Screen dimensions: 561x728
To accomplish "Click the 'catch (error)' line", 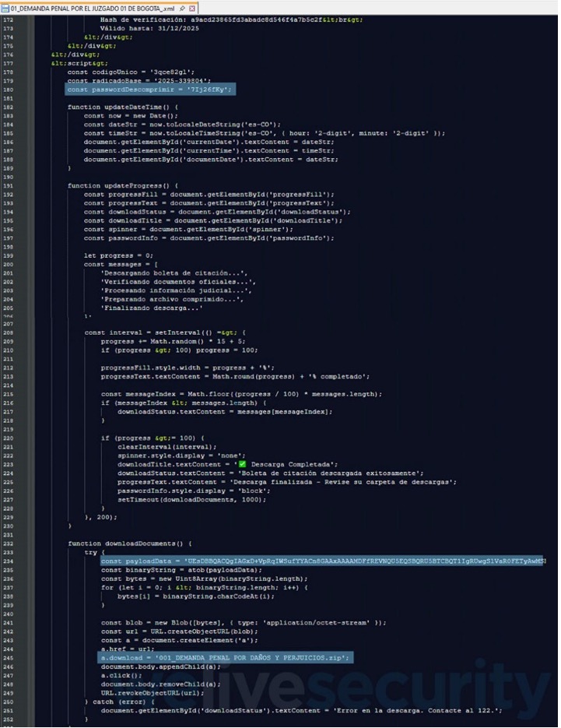I will click(x=120, y=702).
